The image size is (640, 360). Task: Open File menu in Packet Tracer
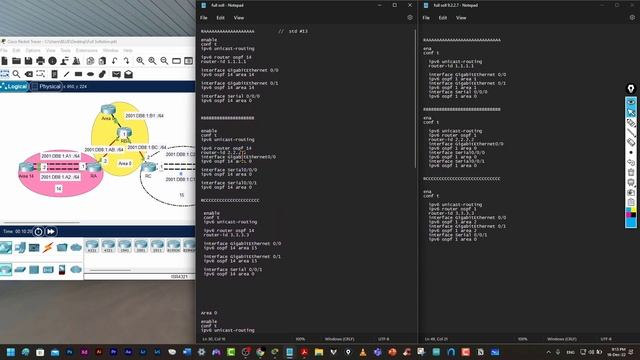(4, 50)
